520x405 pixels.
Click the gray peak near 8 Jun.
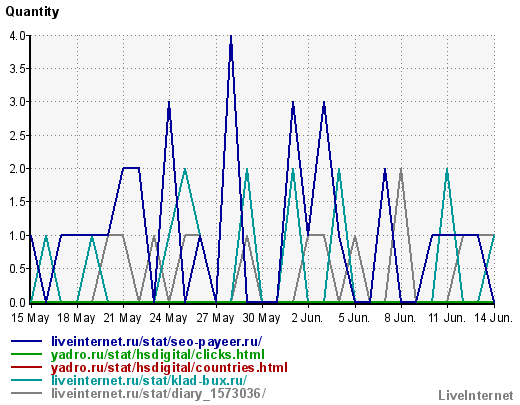[x=401, y=170]
